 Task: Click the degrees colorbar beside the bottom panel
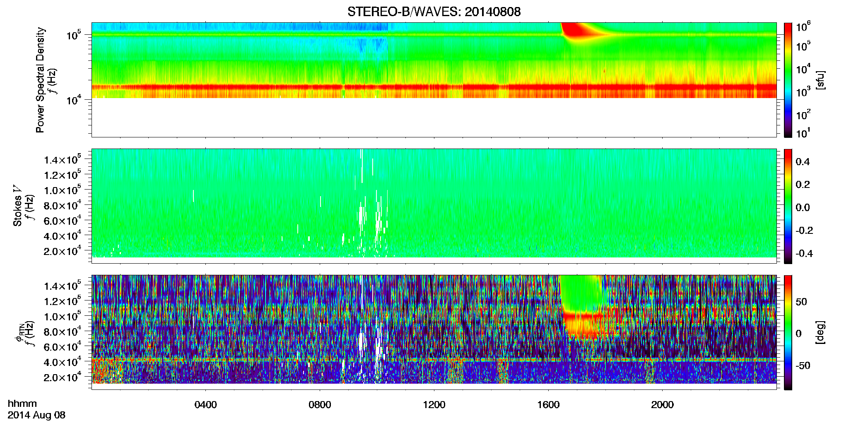788,332
